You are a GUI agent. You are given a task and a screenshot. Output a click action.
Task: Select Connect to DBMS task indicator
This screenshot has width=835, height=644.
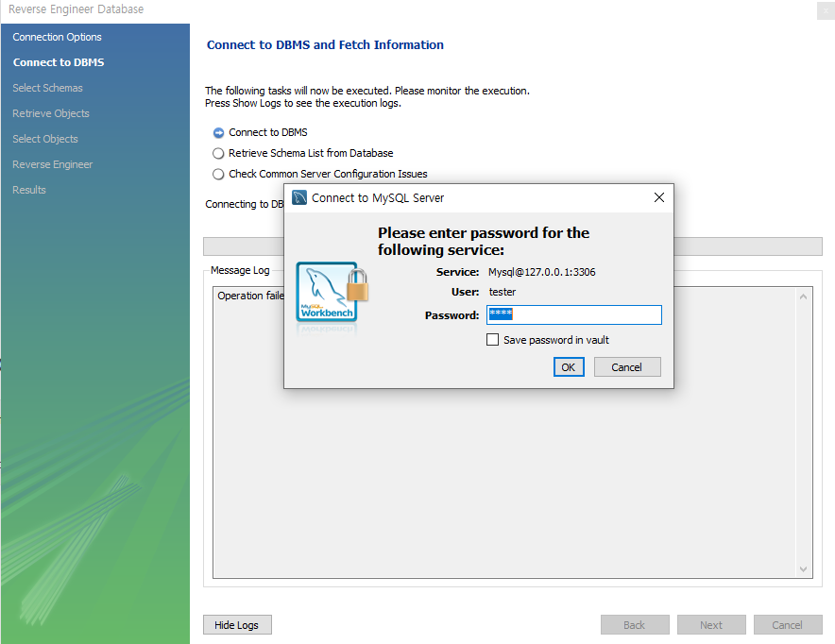click(218, 132)
